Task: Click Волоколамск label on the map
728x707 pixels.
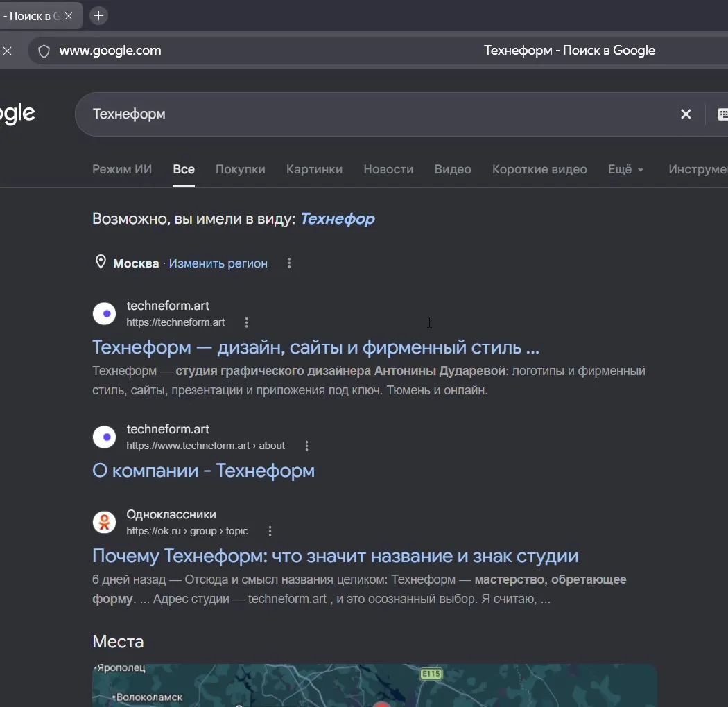Action: (x=149, y=697)
